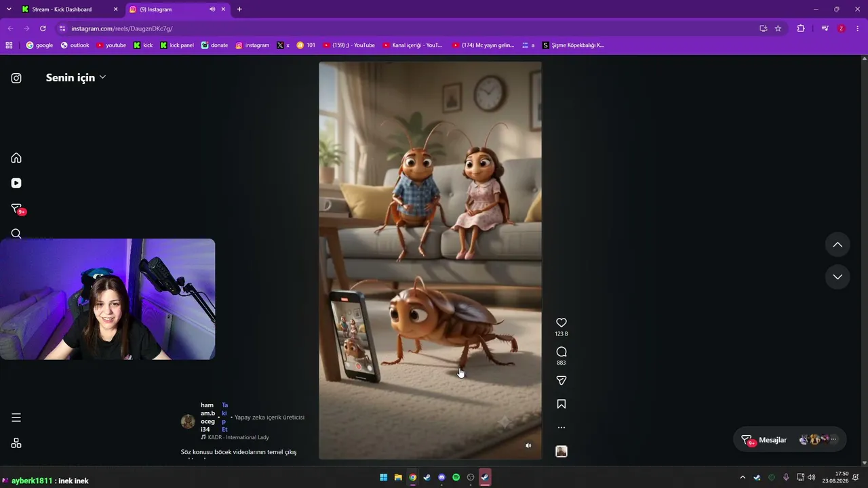This screenshot has height=488, width=868.
Task: Go back to the previous page
Action: click(10, 28)
